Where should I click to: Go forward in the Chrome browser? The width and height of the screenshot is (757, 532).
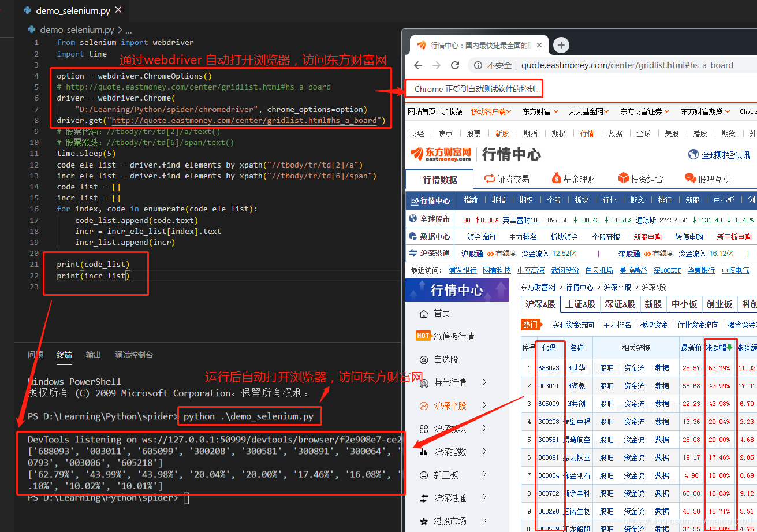click(x=437, y=65)
